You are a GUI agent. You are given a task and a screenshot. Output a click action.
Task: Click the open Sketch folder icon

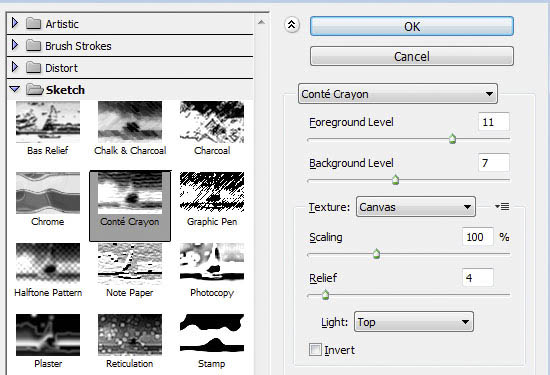tap(35, 89)
